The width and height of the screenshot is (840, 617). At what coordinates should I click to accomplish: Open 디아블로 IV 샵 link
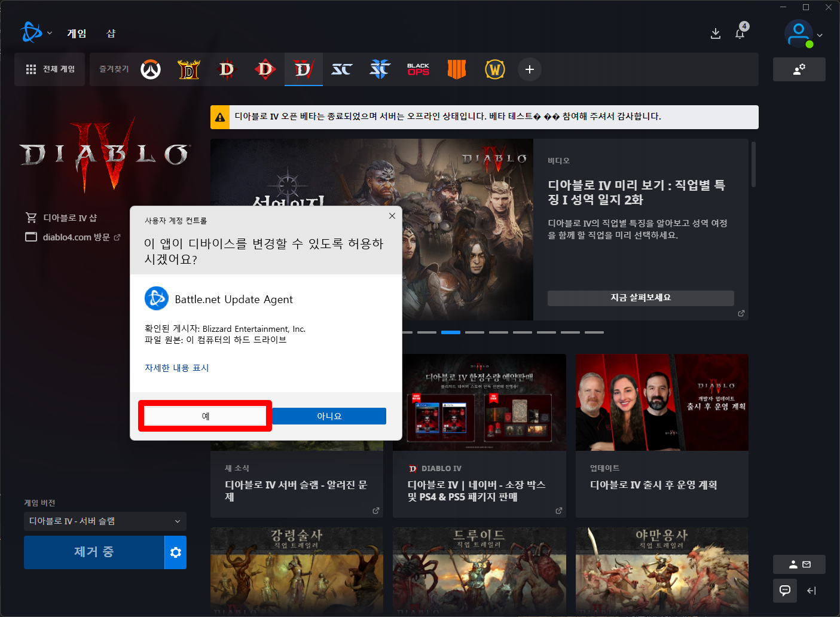[61, 218]
